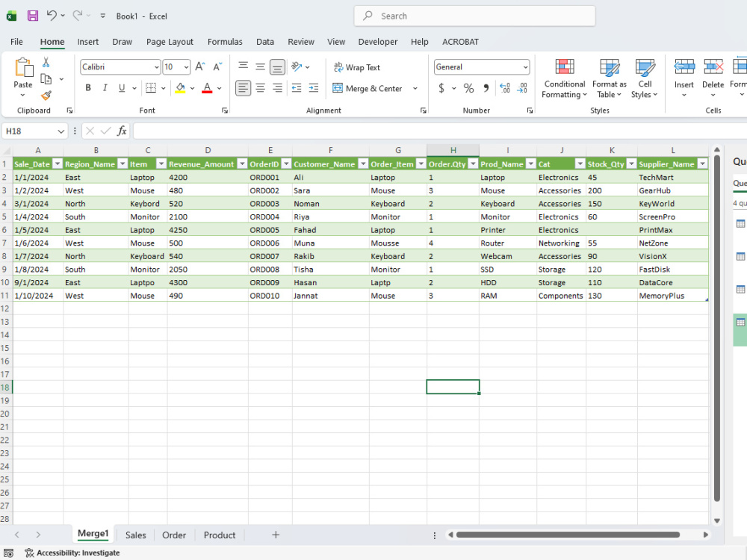Apply the Percent Style format
The width and height of the screenshot is (747, 560).
click(468, 88)
